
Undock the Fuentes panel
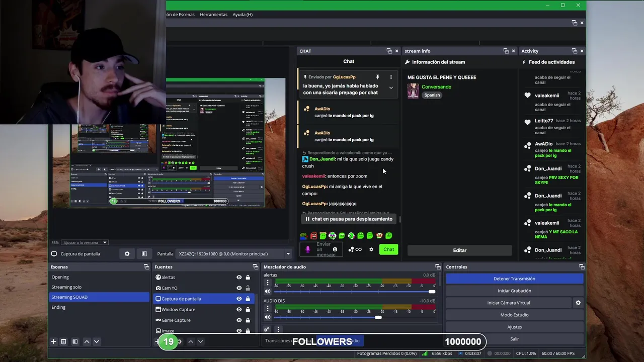click(255, 267)
